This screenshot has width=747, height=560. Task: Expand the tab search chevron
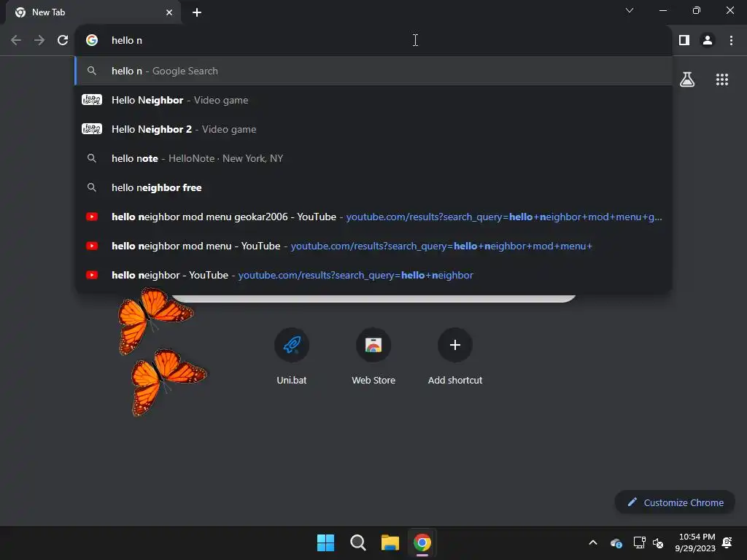pyautogui.click(x=630, y=10)
